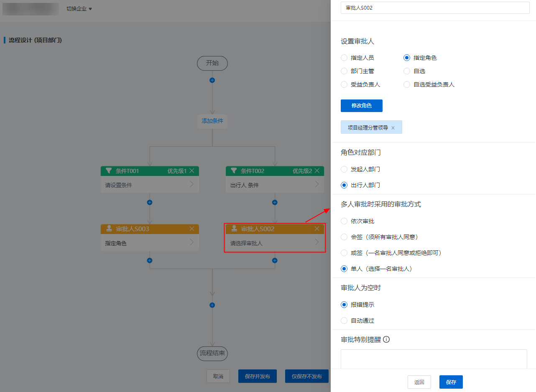The height and width of the screenshot is (392, 536).
Task: Expand the 请设置条件 row chevron
Action: pos(192,184)
